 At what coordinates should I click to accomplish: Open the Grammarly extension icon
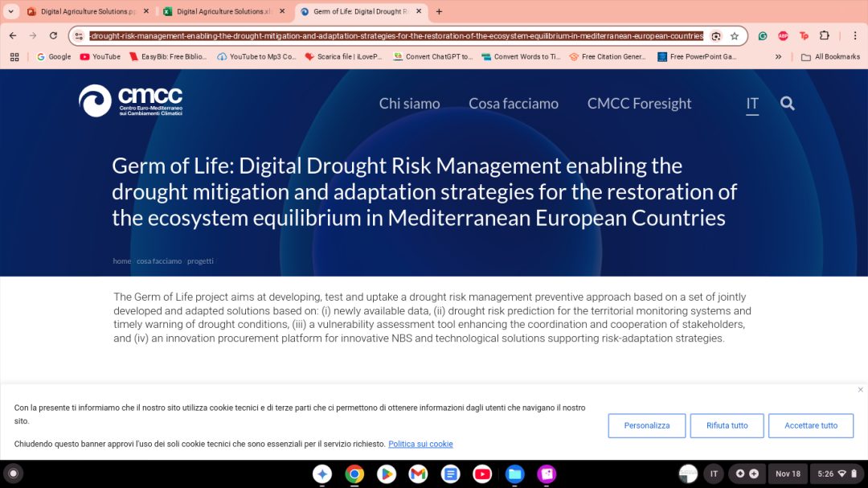[x=763, y=36]
